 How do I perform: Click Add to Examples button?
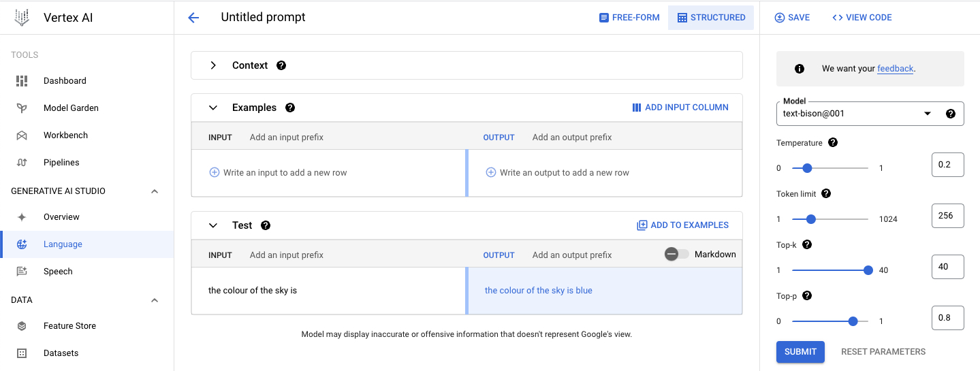(x=682, y=225)
